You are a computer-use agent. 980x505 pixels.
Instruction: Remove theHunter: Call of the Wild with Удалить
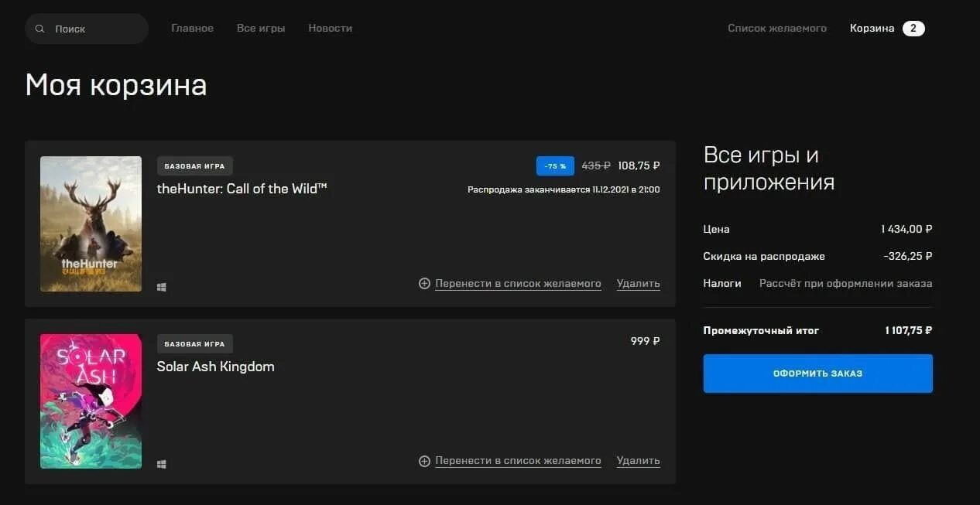[x=639, y=284]
